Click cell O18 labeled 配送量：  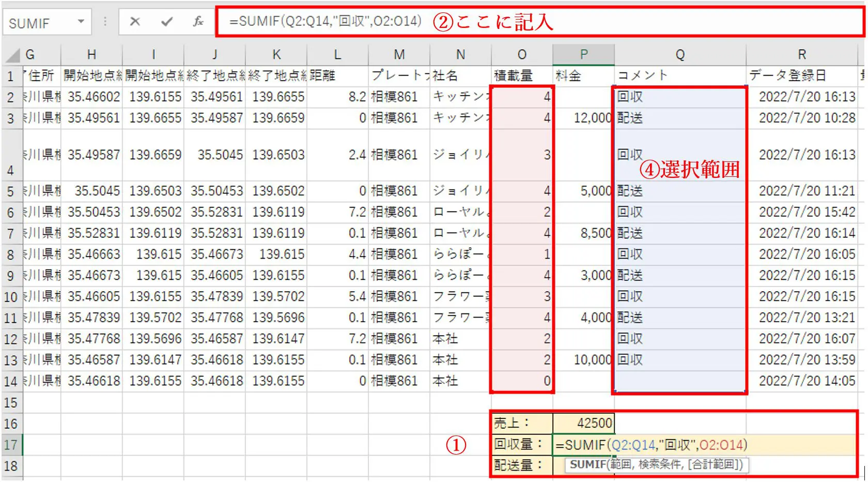click(x=522, y=465)
